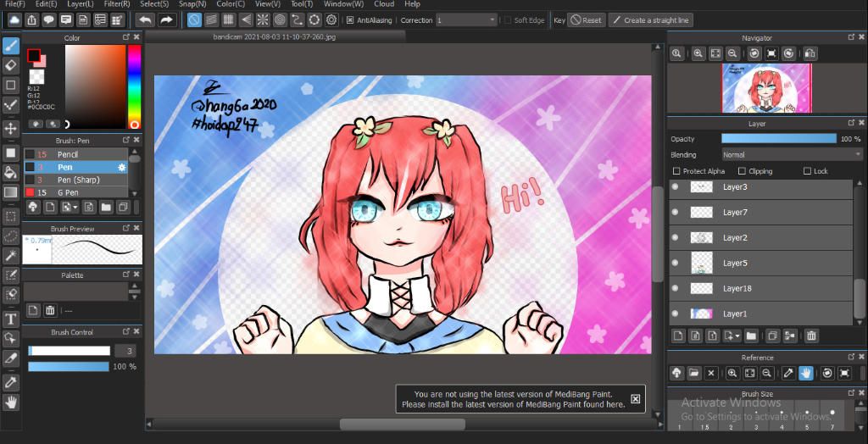Open the Layer menu
Viewport: 868px width, 444px height.
81,4
